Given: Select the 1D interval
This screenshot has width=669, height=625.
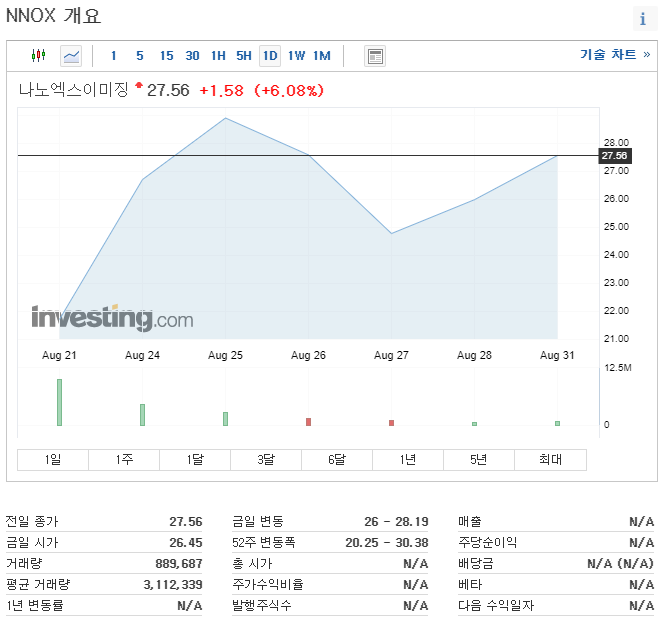Looking at the screenshot, I should tap(270, 56).
